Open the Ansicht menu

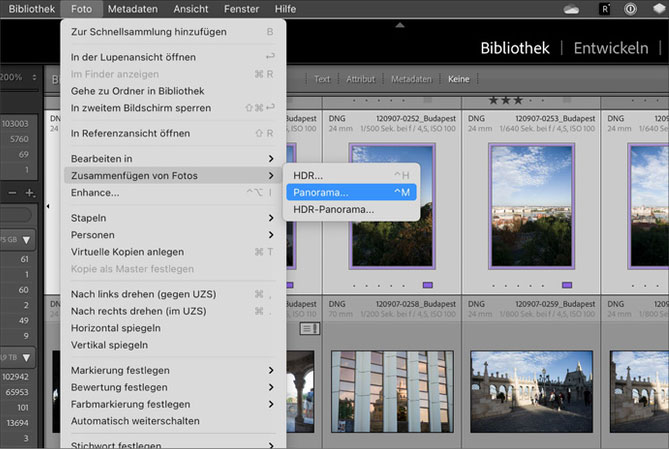(x=191, y=9)
